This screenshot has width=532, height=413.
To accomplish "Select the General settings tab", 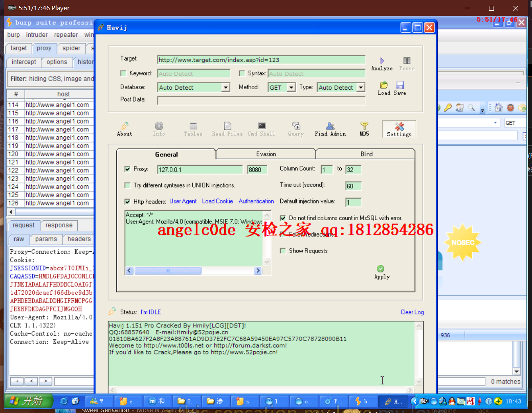I will (x=166, y=154).
